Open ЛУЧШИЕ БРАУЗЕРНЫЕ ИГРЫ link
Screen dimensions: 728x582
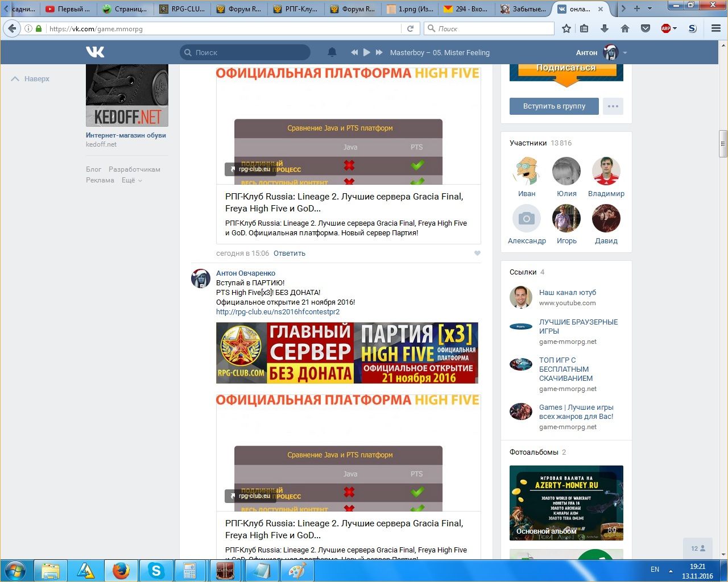coord(578,326)
